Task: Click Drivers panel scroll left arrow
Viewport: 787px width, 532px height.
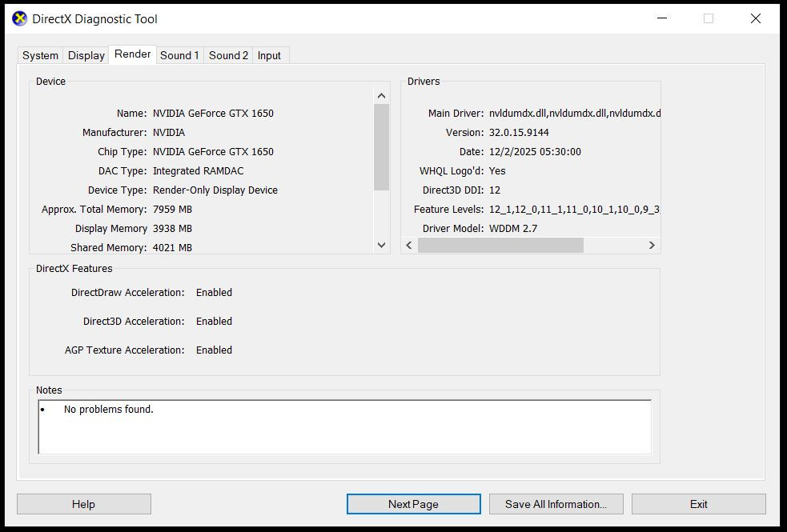Action: pyautogui.click(x=409, y=245)
